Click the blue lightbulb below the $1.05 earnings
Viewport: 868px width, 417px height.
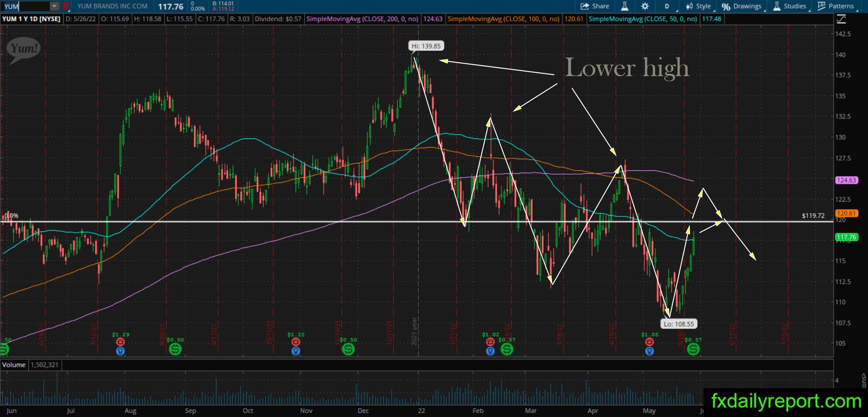click(x=650, y=351)
